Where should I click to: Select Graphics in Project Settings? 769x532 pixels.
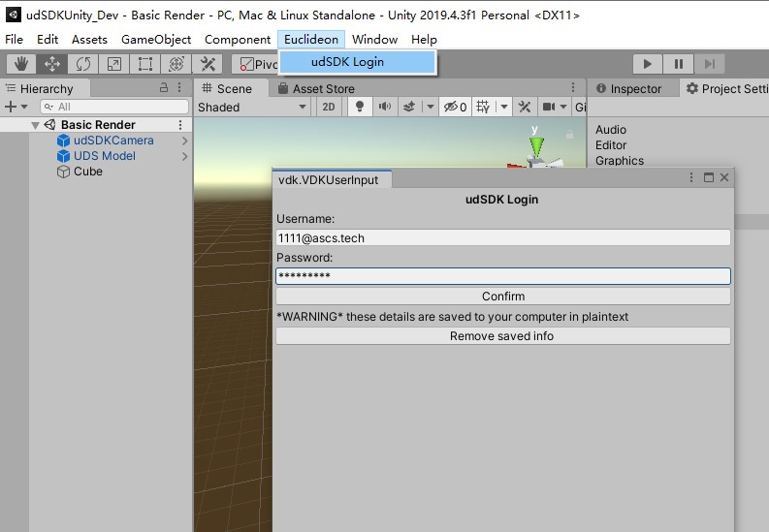[x=620, y=161]
